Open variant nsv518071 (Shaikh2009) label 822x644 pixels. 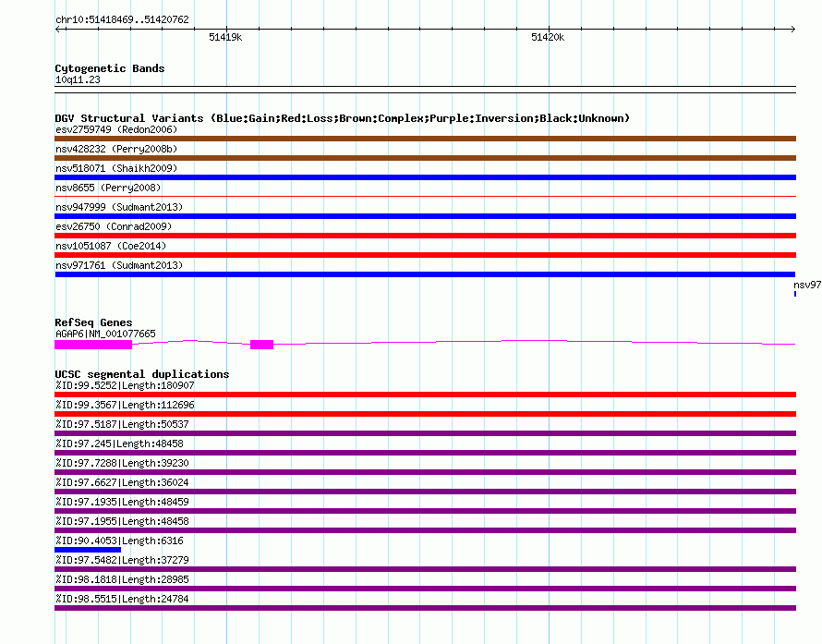(116, 168)
